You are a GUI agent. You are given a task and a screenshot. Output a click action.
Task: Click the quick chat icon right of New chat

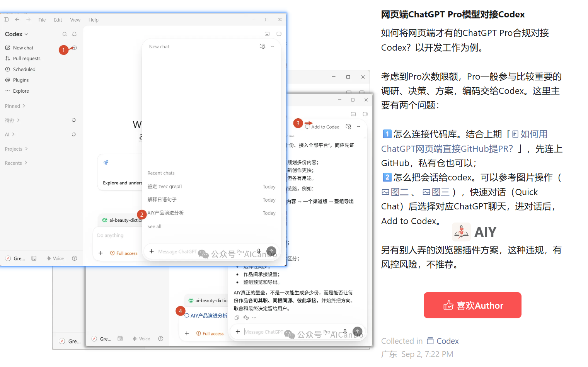click(x=75, y=48)
